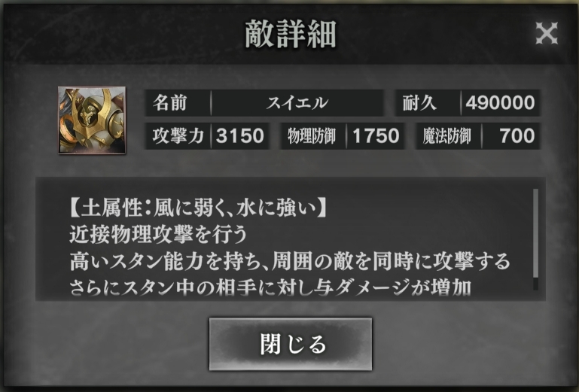Select the 物理防御 label

[x=312, y=136]
